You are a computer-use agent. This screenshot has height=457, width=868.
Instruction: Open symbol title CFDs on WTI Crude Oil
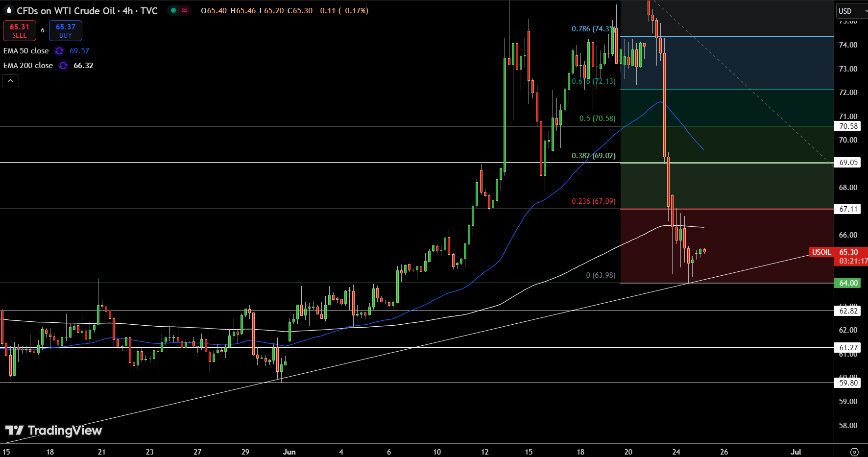coord(87,11)
